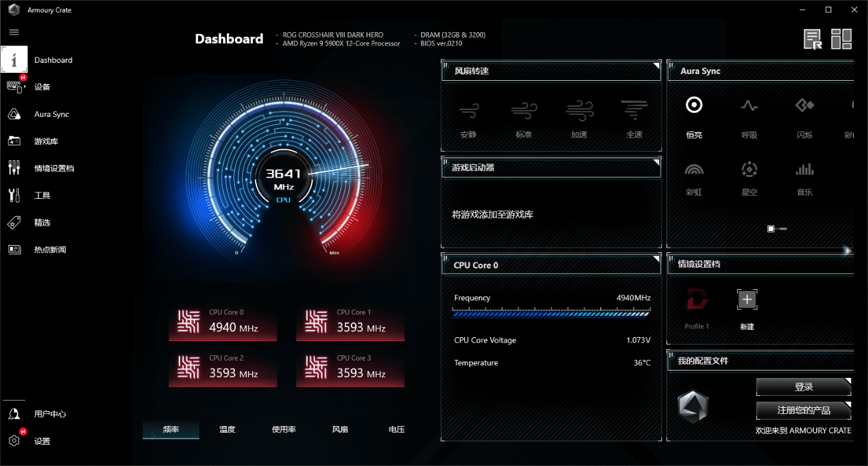Choose the 彩虹 rainbow Aura effect

tap(694, 170)
